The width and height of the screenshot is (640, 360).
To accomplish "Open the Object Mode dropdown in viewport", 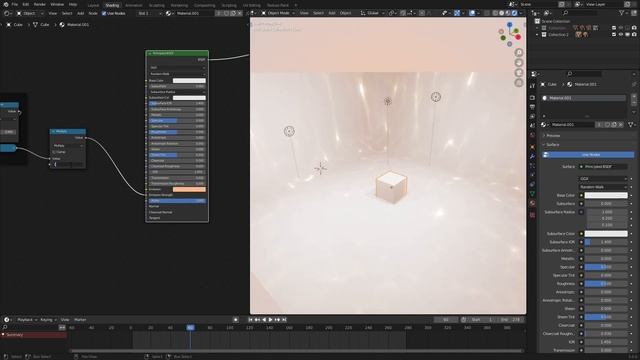I will click(x=278, y=13).
